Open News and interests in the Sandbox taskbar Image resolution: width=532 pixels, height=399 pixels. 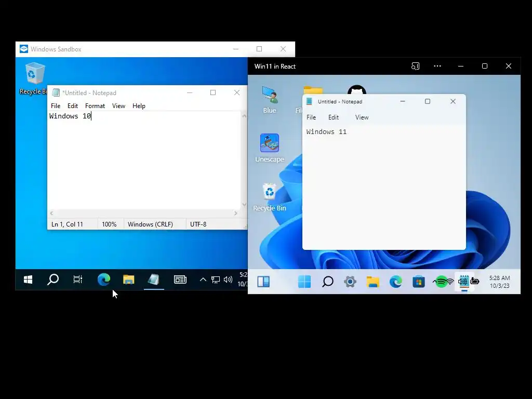pos(180,280)
